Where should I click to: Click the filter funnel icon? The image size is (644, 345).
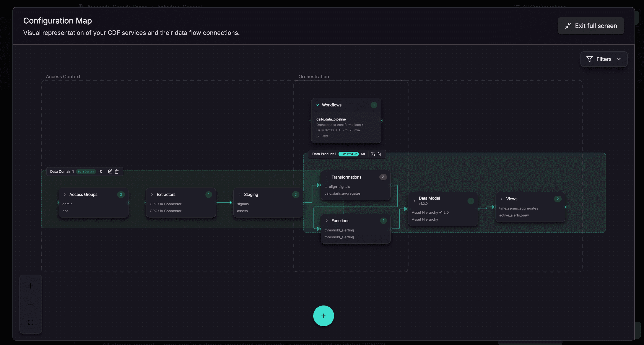coord(589,59)
